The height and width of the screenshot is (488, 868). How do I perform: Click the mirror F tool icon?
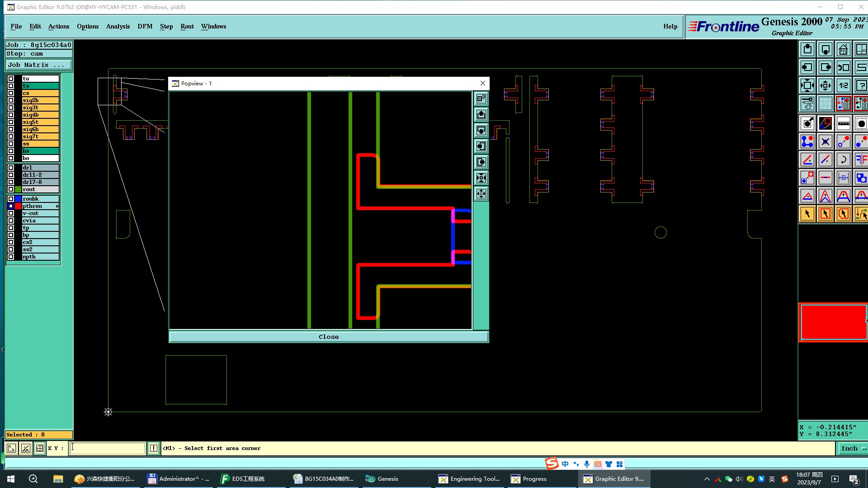[x=861, y=160]
